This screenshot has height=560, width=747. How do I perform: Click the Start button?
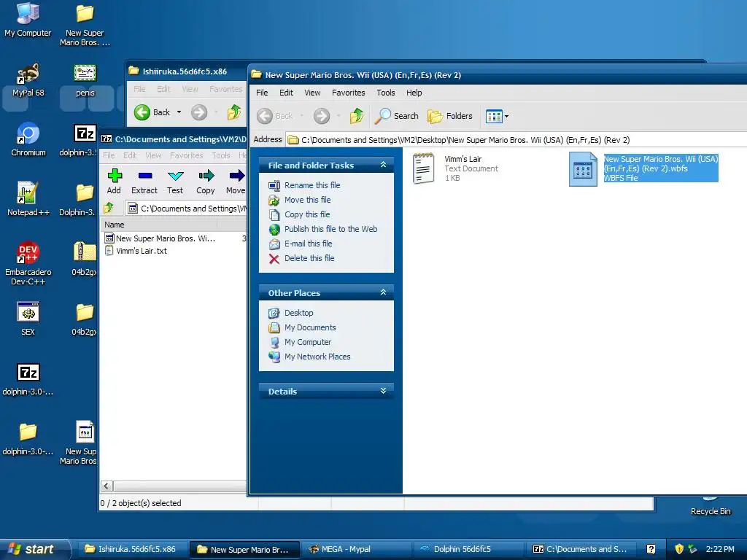coord(35,549)
